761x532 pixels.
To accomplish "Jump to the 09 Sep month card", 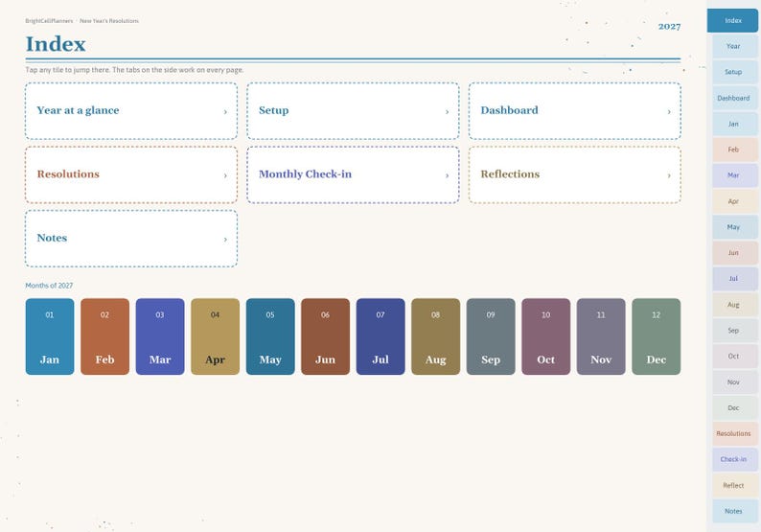I will [491, 336].
